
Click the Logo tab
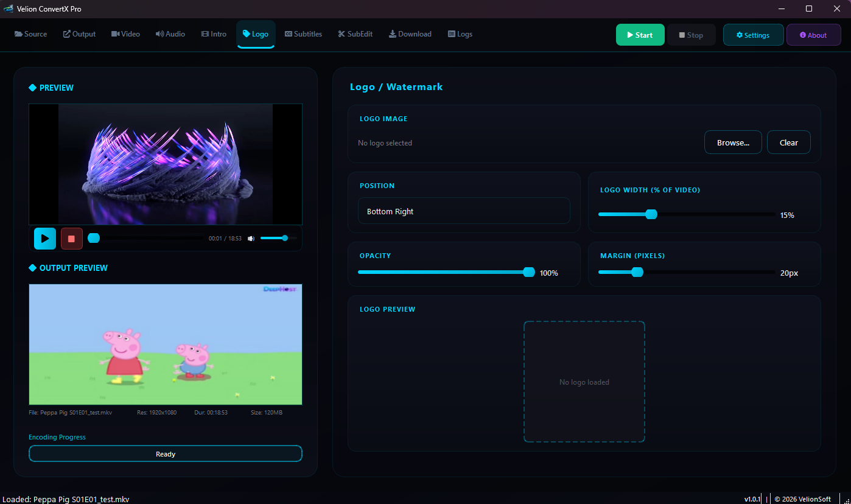click(256, 34)
